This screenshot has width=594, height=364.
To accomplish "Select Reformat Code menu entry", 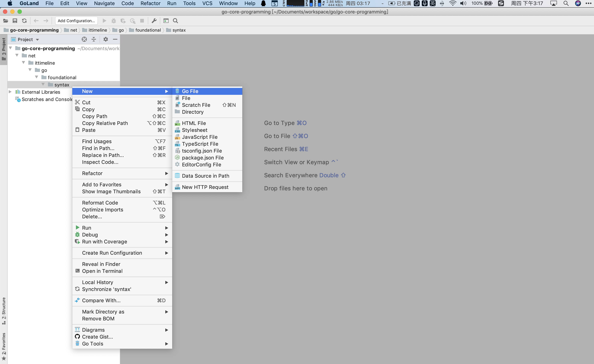I will tap(122, 203).
